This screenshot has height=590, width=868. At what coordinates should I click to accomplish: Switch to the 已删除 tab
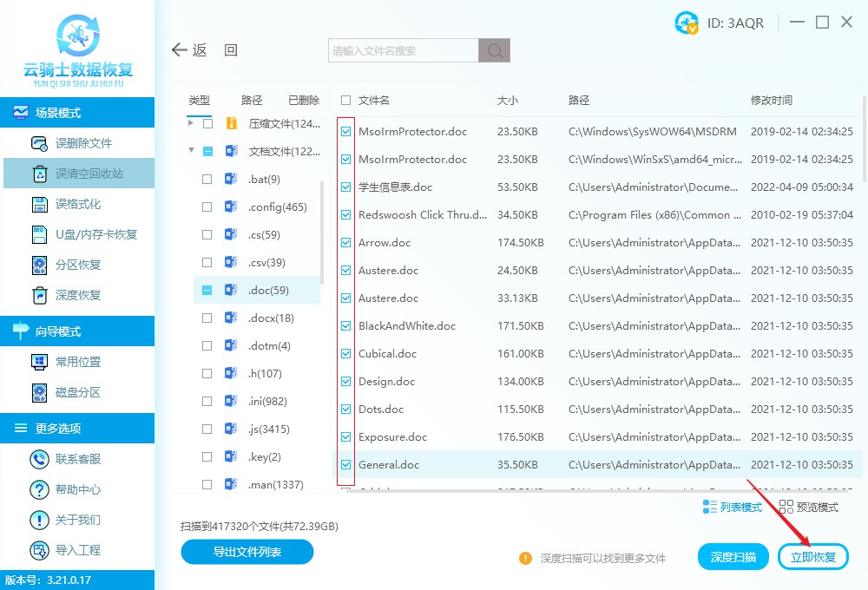pyautogui.click(x=304, y=100)
